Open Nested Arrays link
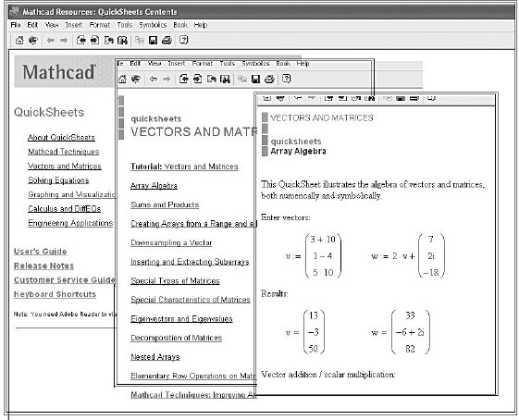This screenshot has width=519, height=420. pyautogui.click(x=155, y=357)
